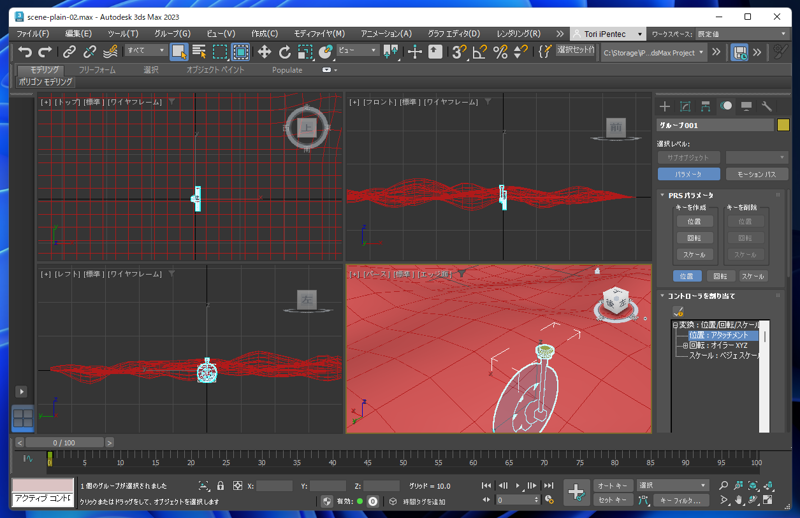This screenshot has height=518, width=800.
Task: Select the スケール toggle at PRS bottom row
Action: [x=753, y=276]
